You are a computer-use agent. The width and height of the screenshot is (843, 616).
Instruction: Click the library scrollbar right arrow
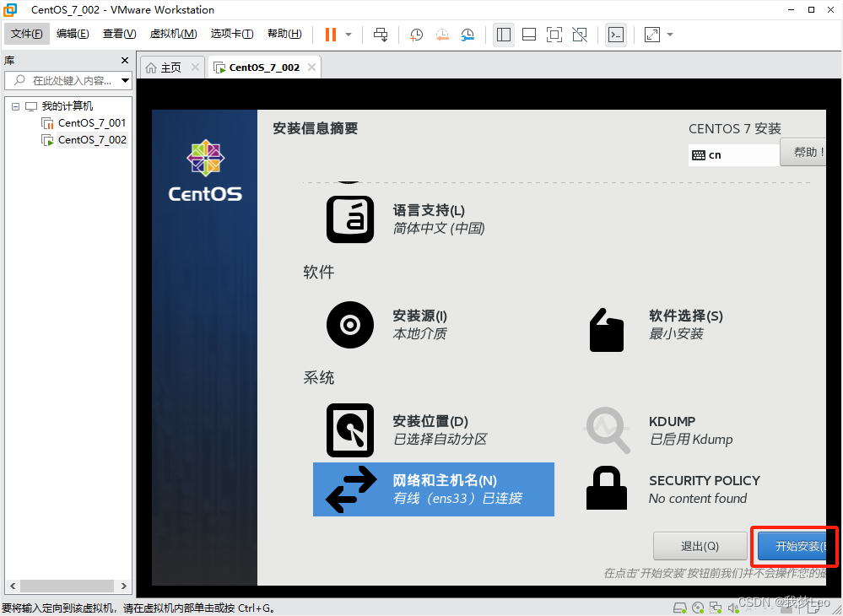[124, 586]
